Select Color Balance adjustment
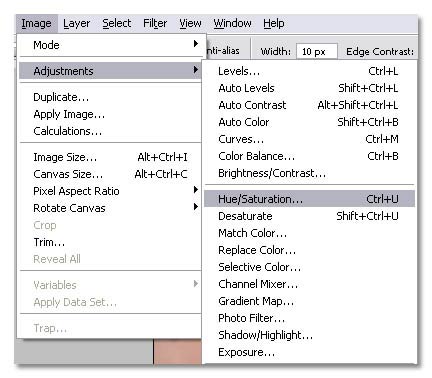This screenshot has height=378, width=432. click(309, 156)
